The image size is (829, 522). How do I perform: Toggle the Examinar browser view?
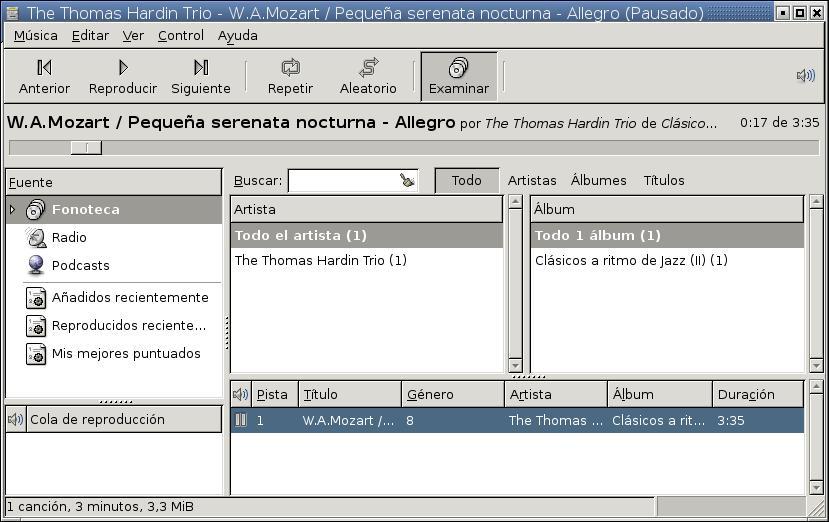coord(459,77)
